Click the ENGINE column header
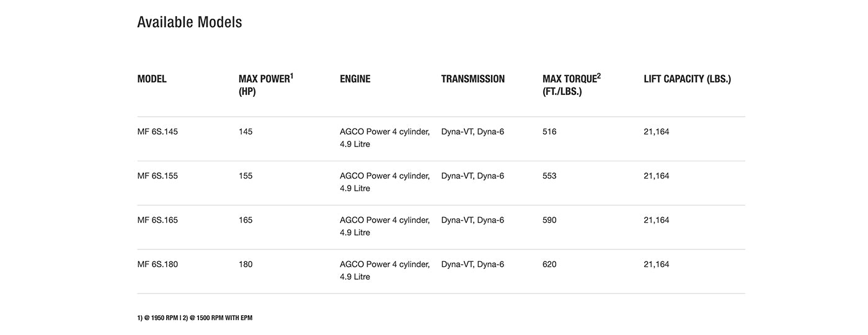868x335 pixels. tap(355, 79)
